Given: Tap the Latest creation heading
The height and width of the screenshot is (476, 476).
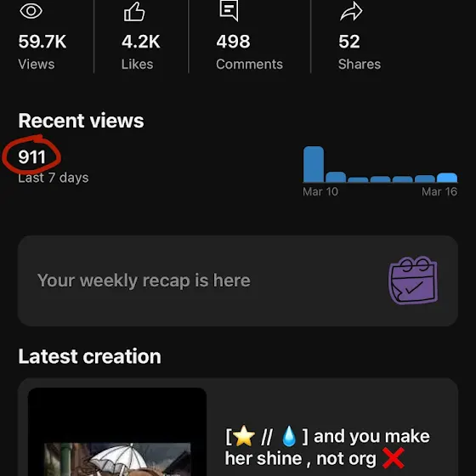Looking at the screenshot, I should [89, 356].
